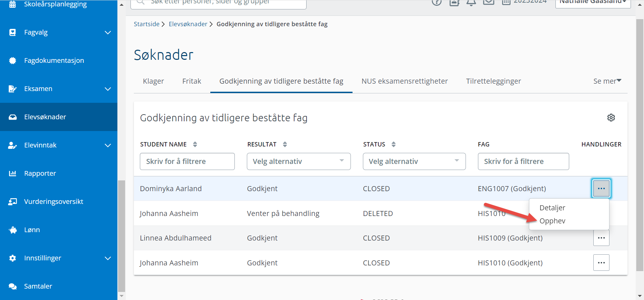
Task: Open Lønn in the sidebar
Action: point(32,230)
